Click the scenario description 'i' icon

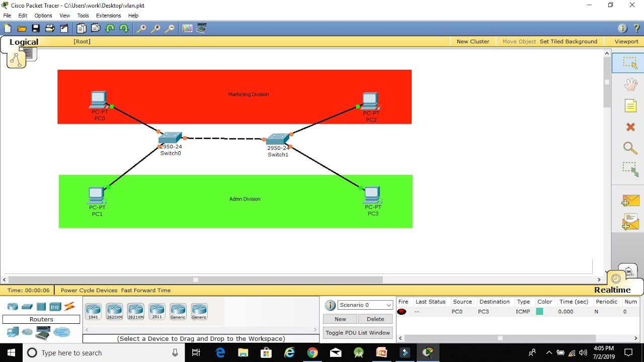coord(330,305)
